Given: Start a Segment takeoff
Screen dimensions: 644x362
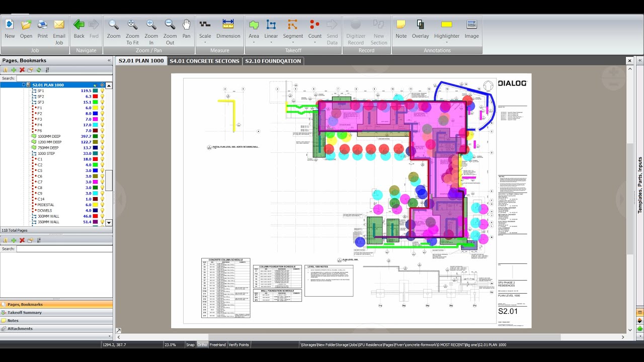Looking at the screenshot, I should [x=293, y=29].
